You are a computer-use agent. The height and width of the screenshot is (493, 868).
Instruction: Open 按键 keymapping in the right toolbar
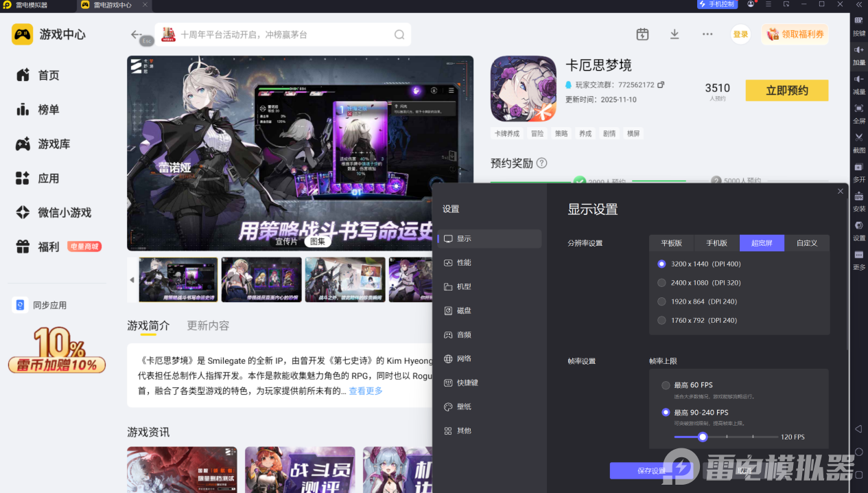click(x=858, y=26)
